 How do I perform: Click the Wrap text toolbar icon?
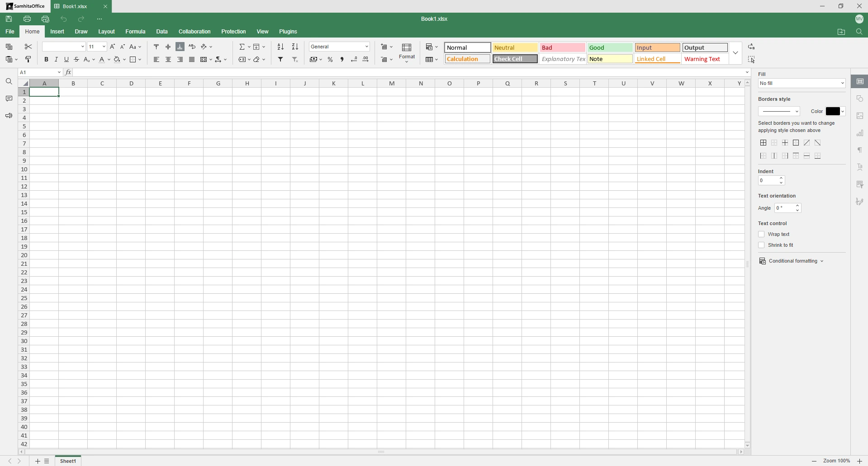pyautogui.click(x=192, y=47)
